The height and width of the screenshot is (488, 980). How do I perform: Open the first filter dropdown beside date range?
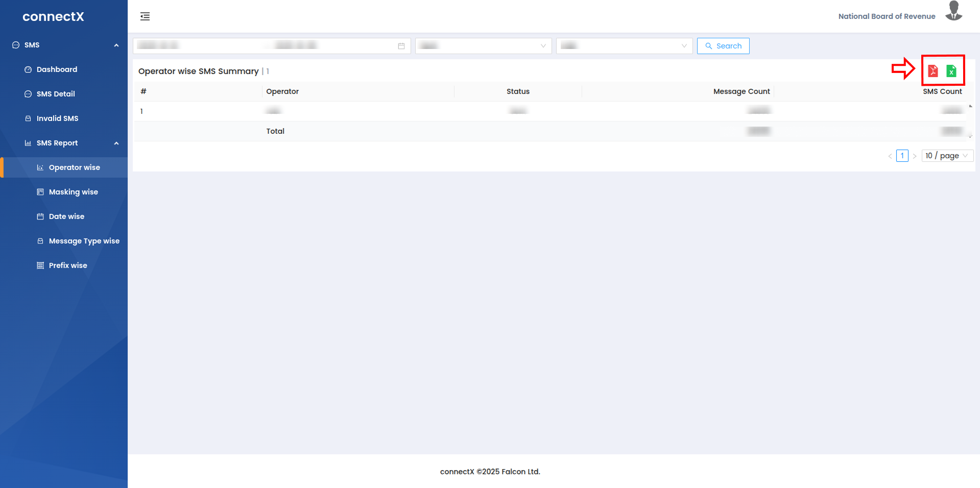483,46
